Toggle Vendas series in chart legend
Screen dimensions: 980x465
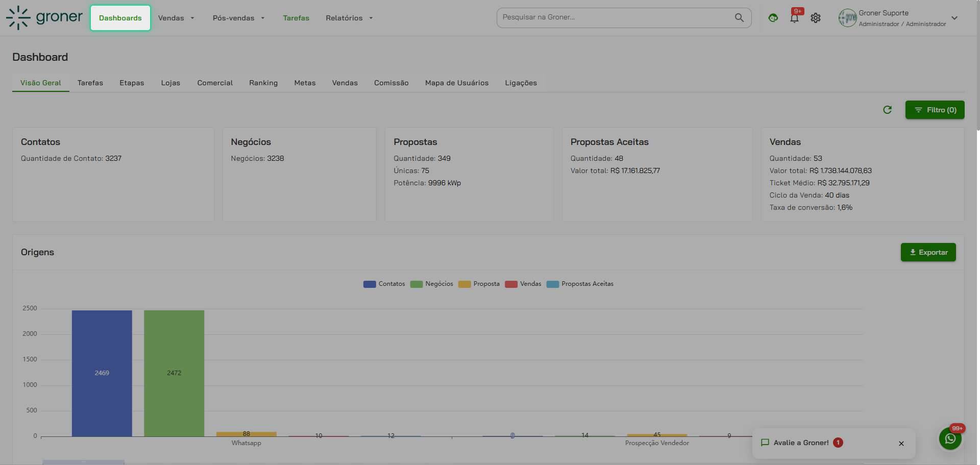click(523, 284)
